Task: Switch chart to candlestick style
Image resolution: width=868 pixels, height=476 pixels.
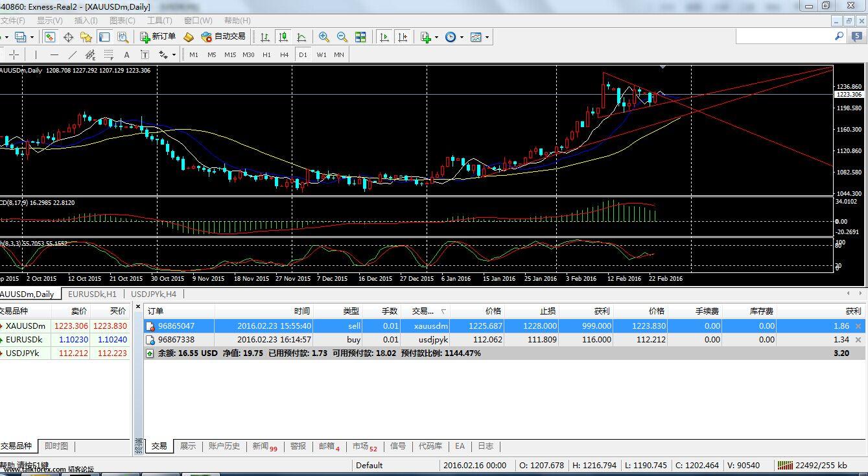Action: tap(283, 37)
